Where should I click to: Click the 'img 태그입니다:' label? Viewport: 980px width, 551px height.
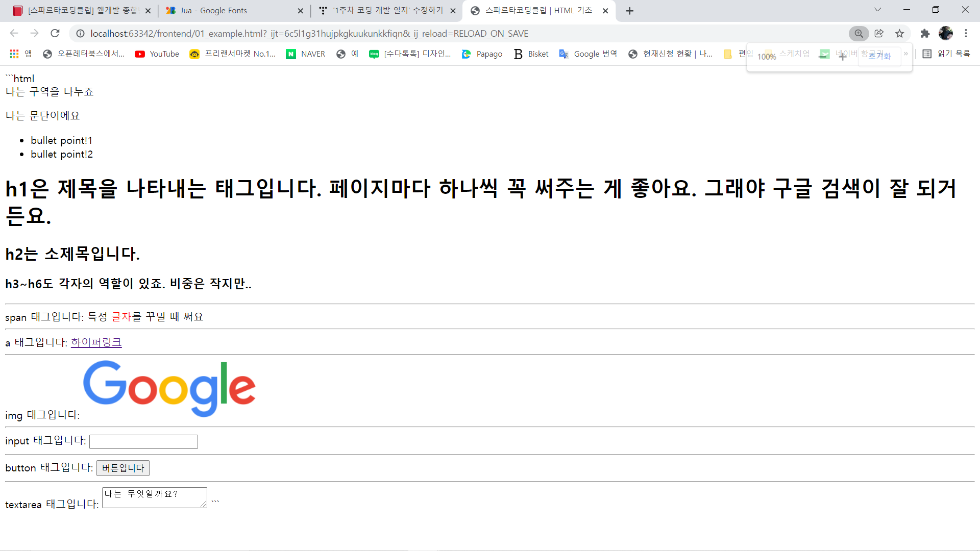tap(42, 415)
